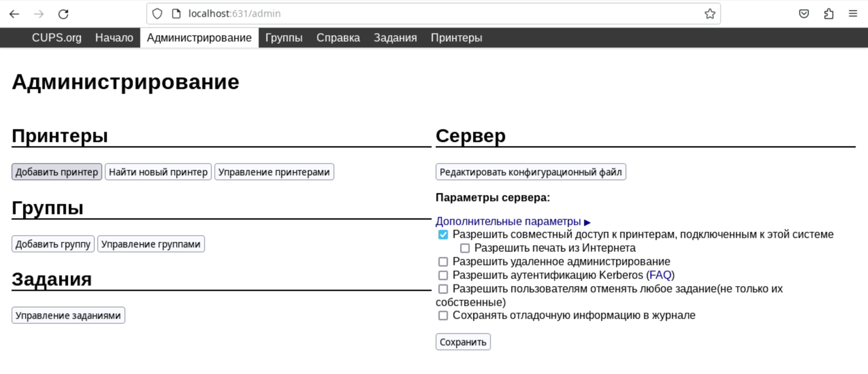This screenshot has height=374, width=868.
Task: Expand 'Дополнительные параметры' section
Action: (x=513, y=221)
